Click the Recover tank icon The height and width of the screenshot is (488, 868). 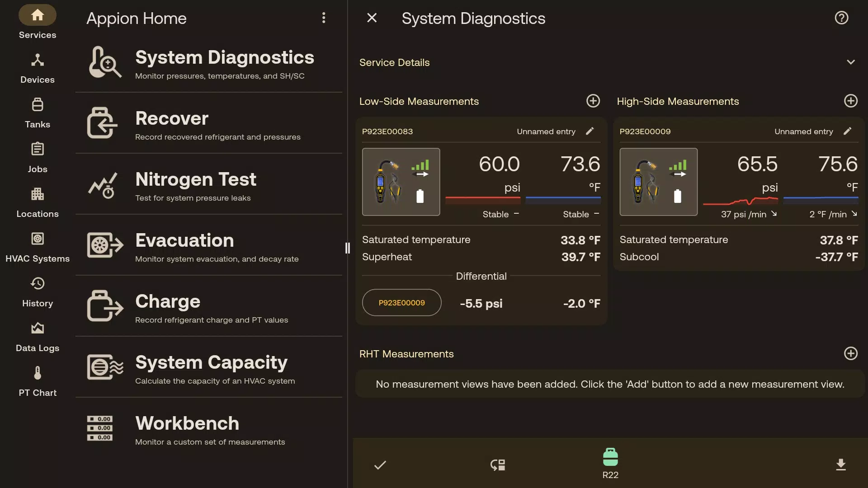[103, 123]
